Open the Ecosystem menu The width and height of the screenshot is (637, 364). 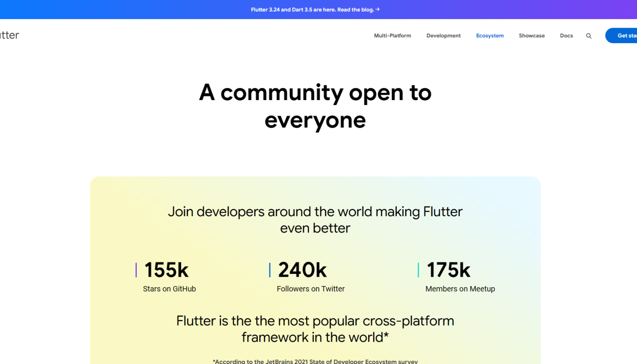490,35
